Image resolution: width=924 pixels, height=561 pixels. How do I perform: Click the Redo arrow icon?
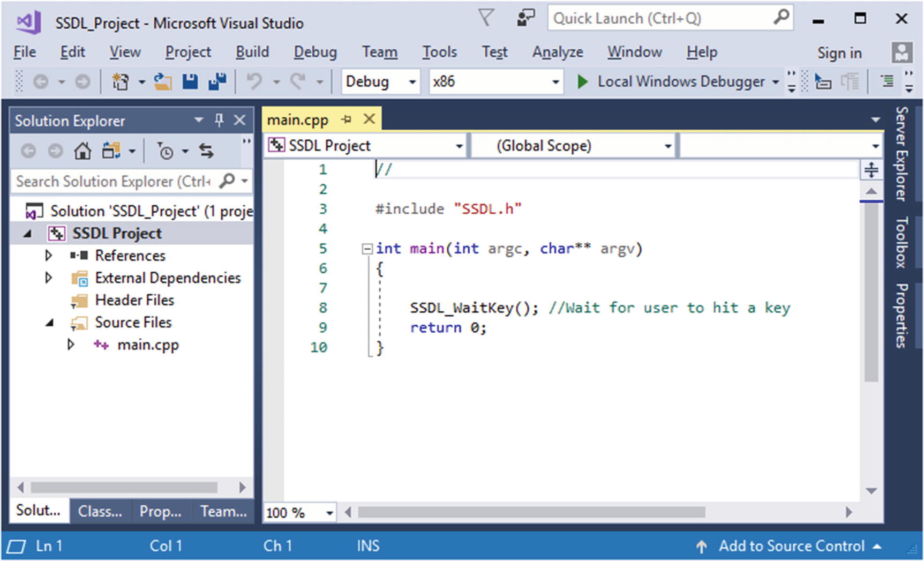coord(298,81)
